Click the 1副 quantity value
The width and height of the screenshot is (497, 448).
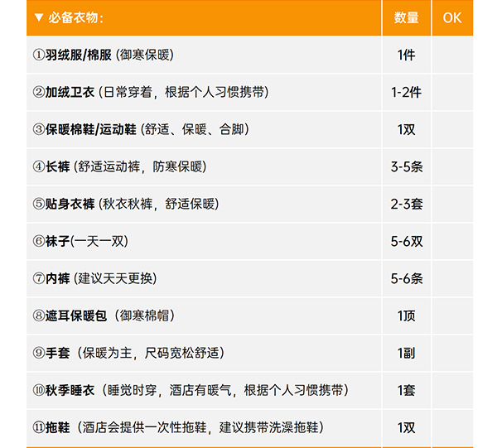tap(406, 354)
